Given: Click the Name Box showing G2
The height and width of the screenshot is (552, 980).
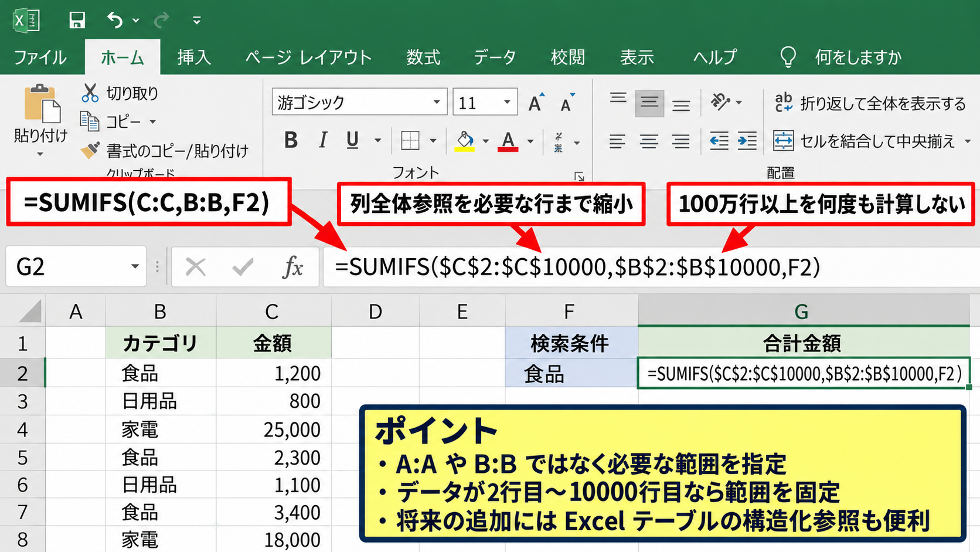Looking at the screenshot, I should click(x=76, y=267).
